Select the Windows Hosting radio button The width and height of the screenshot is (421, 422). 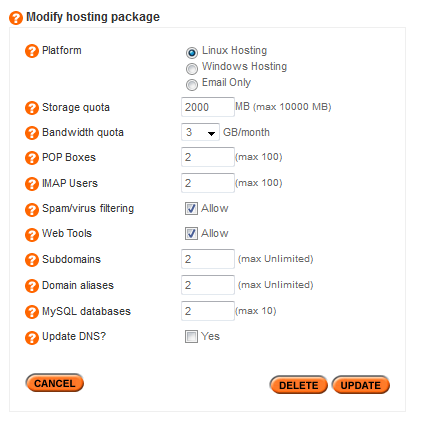[192, 69]
